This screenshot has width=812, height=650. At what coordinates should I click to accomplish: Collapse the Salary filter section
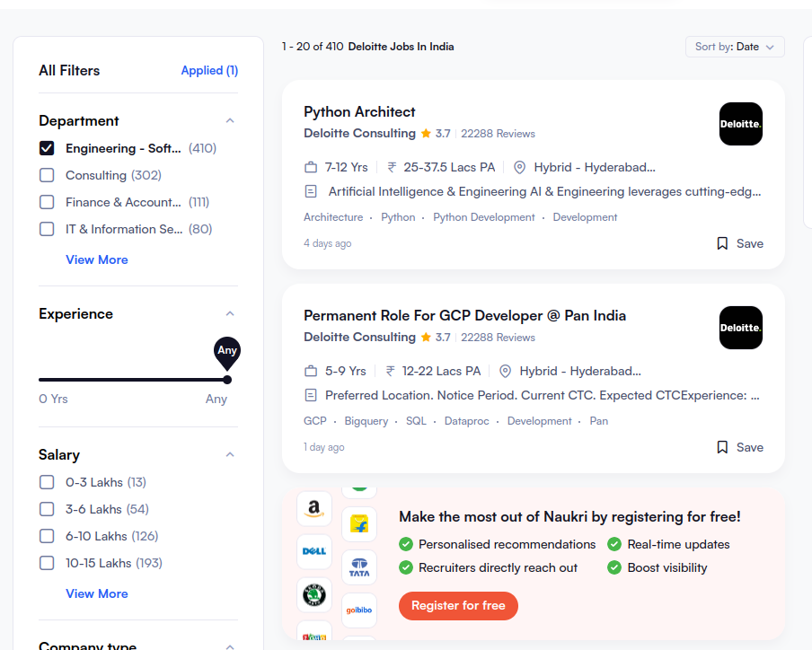(230, 455)
